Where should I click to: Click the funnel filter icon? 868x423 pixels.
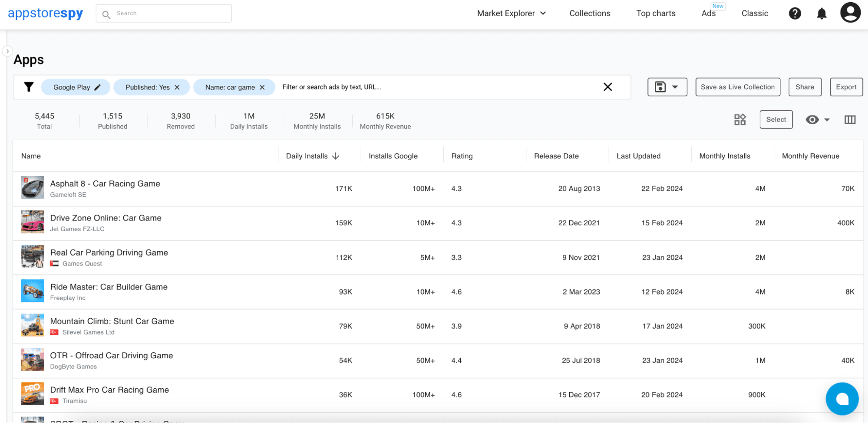(x=29, y=87)
